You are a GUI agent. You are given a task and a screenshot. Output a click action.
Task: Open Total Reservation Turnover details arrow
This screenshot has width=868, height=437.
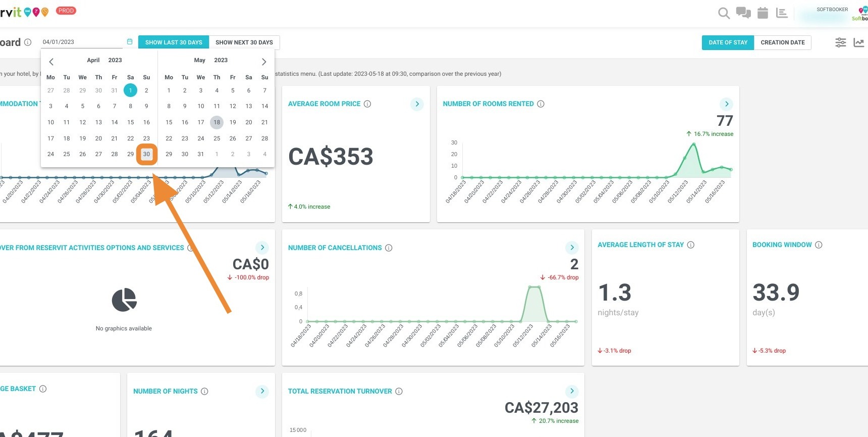tap(572, 391)
